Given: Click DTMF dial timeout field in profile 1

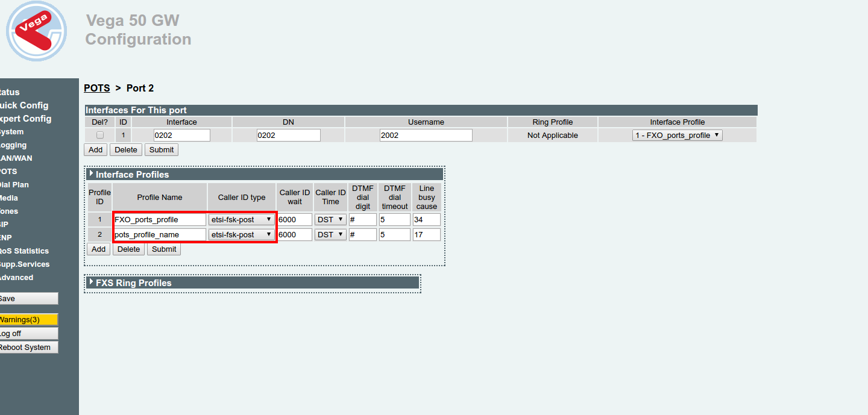Looking at the screenshot, I should click(395, 219).
